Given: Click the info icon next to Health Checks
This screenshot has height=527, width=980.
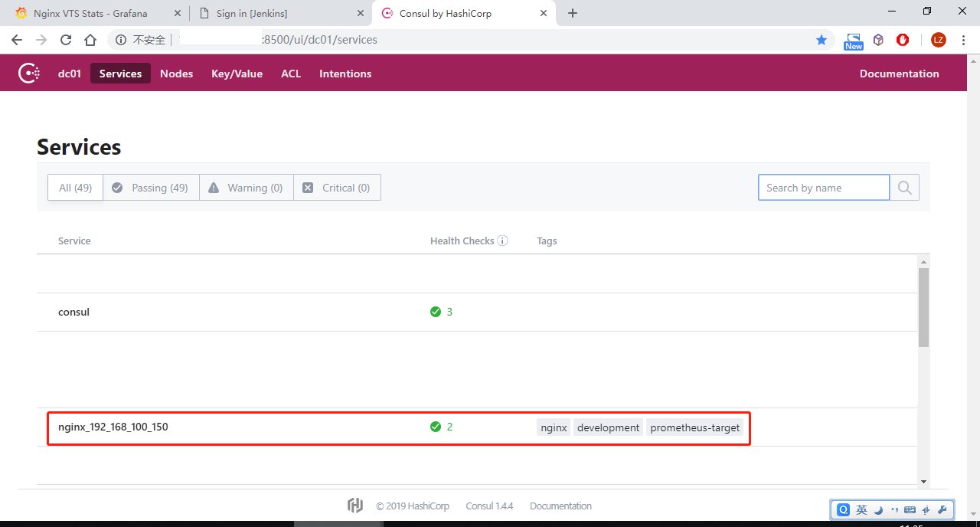Looking at the screenshot, I should (x=502, y=241).
